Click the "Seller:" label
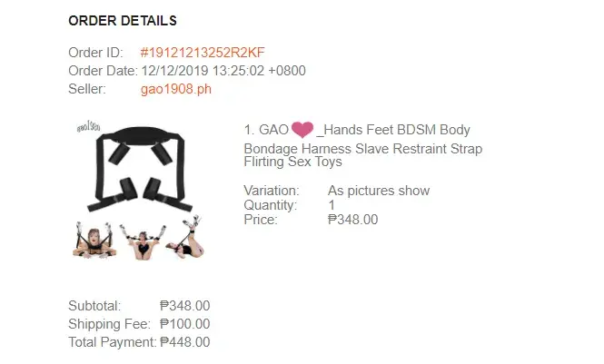The image size is (604, 364). click(87, 89)
